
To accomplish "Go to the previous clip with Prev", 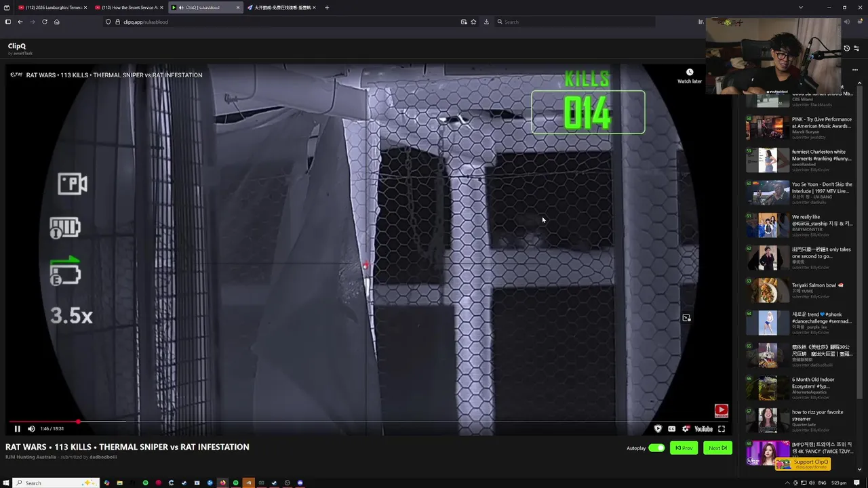I will coord(684,448).
